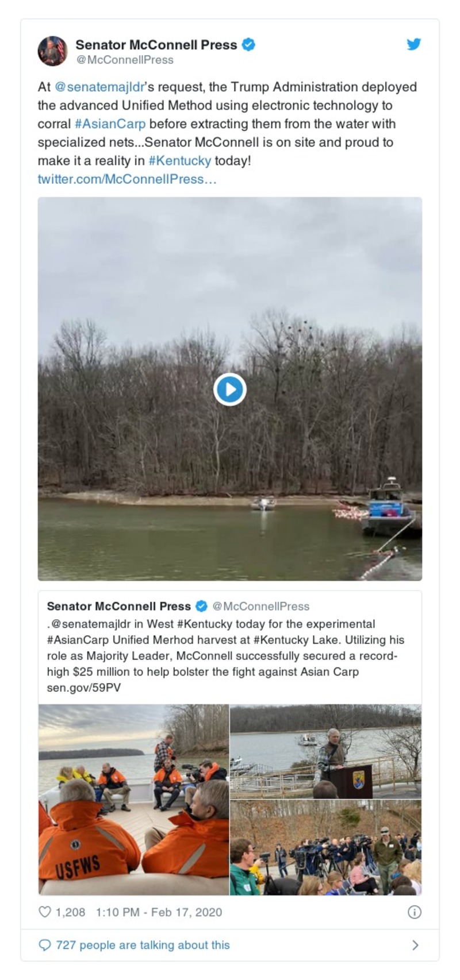Expand conversation with right chevron arrow
Screen dimensions: 460x980
click(x=415, y=945)
